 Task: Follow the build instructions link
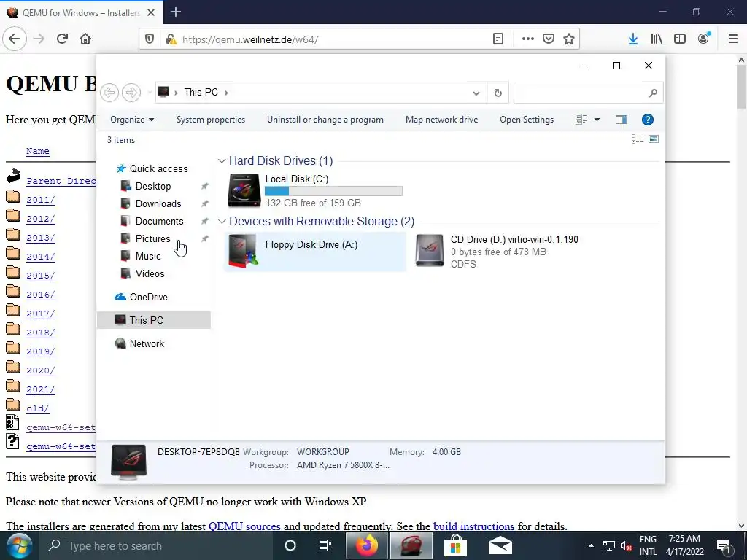point(473,526)
